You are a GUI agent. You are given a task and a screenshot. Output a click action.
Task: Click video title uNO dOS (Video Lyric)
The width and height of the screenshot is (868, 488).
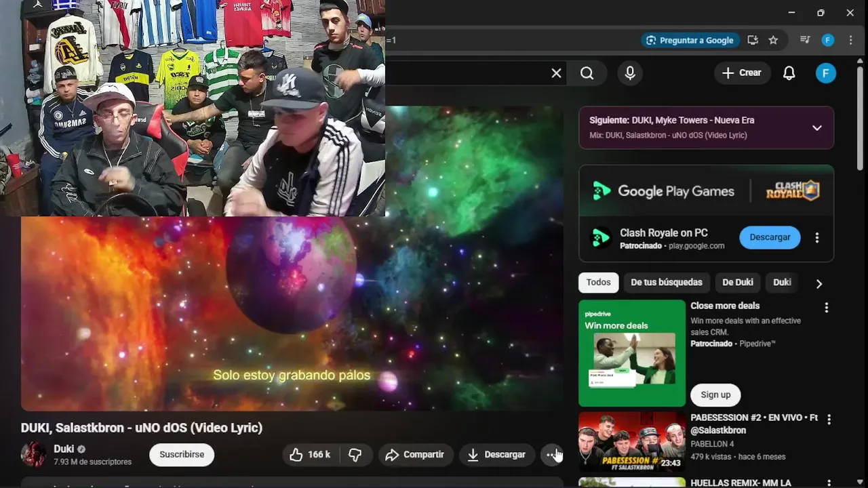pyautogui.click(x=142, y=428)
